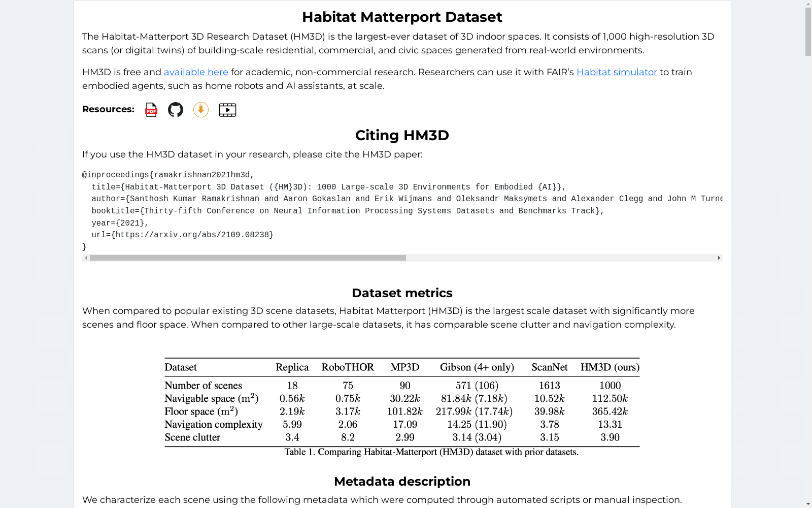Click the "HM3D (ours)" column header
The image size is (812, 508).
click(610, 367)
